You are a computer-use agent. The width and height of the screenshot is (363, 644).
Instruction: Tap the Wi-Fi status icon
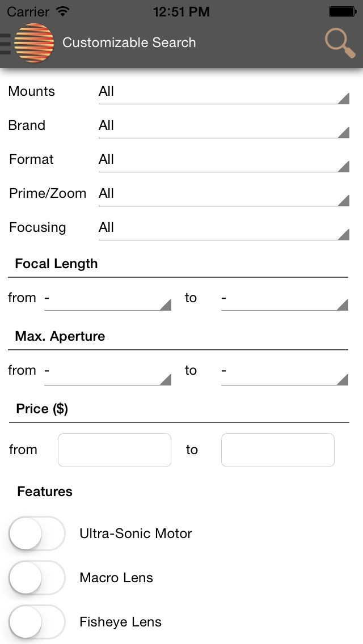coord(63,11)
